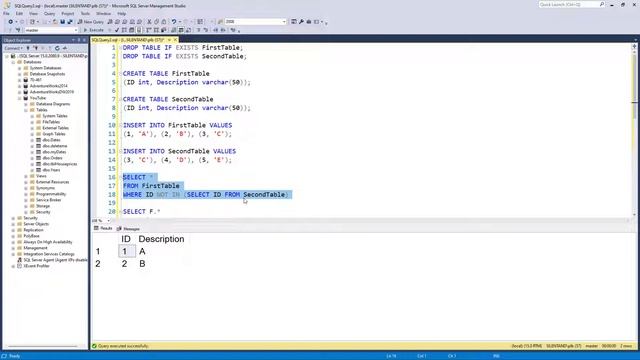
Task: Open the Query menu
Action: click(49, 13)
